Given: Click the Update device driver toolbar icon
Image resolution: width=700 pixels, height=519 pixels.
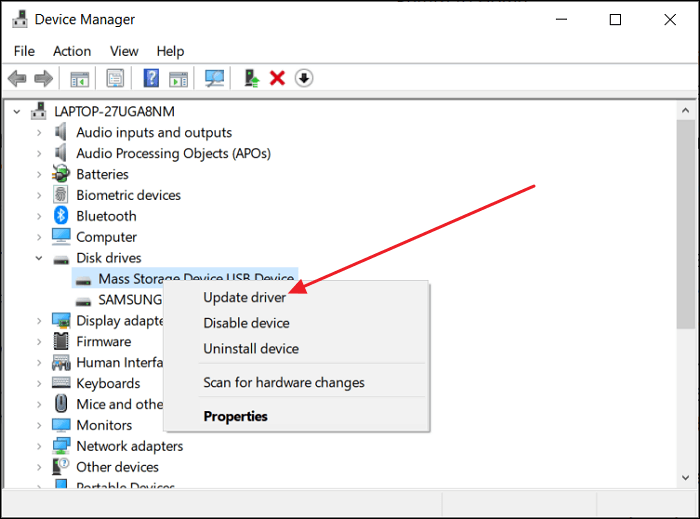Looking at the screenshot, I should coord(252,78).
